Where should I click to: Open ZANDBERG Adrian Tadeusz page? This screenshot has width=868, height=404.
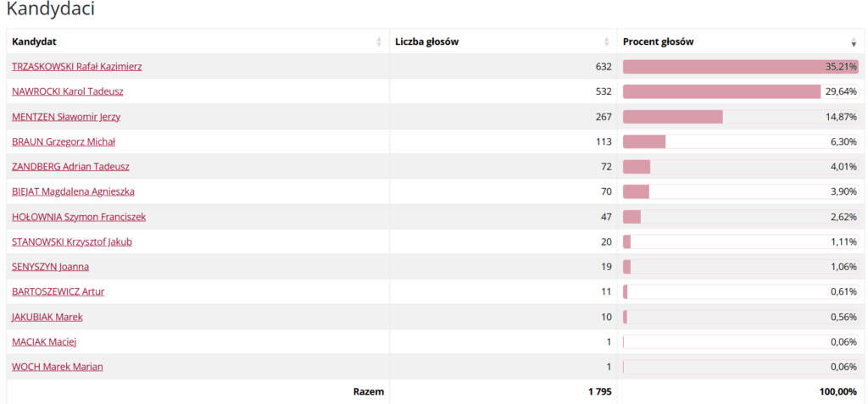70,167
